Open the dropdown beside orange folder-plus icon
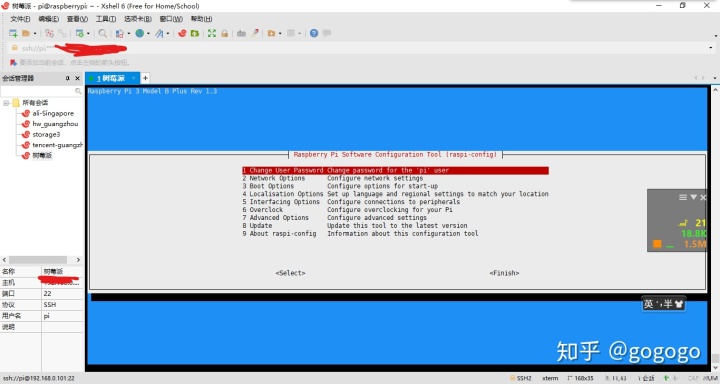 [x=280, y=34]
